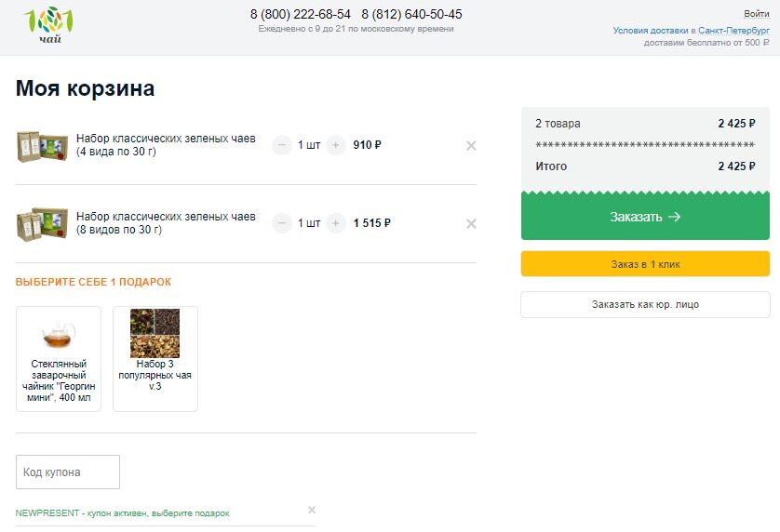Choose the Набор 3 популярных чая gift
The width and height of the screenshot is (780, 532).
[155, 358]
